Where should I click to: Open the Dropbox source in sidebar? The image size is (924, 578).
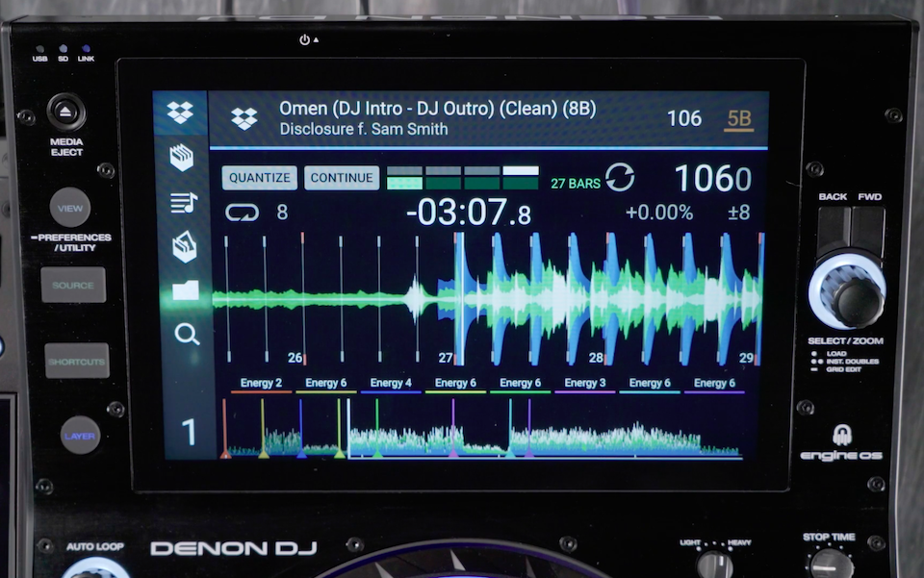point(180,113)
